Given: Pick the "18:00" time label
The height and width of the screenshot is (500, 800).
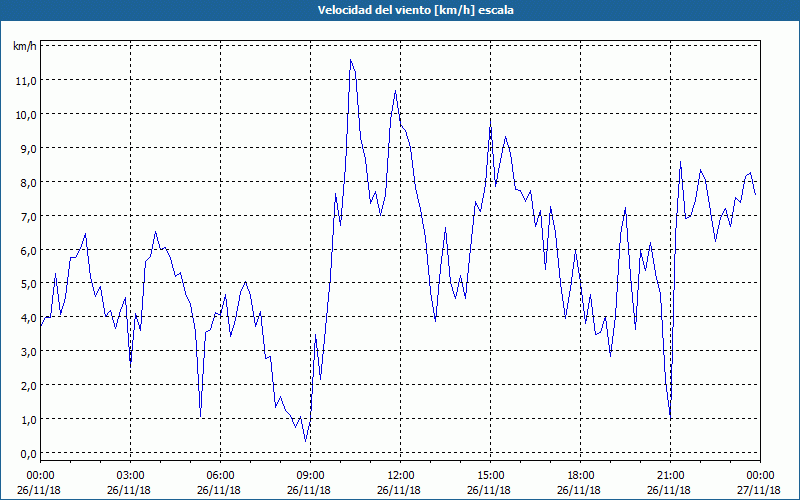Looking at the screenshot, I should click(x=581, y=475).
